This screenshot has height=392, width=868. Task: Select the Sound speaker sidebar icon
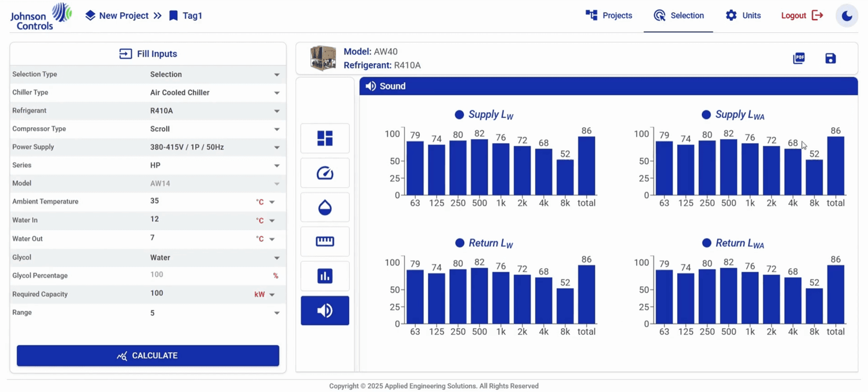point(325,311)
